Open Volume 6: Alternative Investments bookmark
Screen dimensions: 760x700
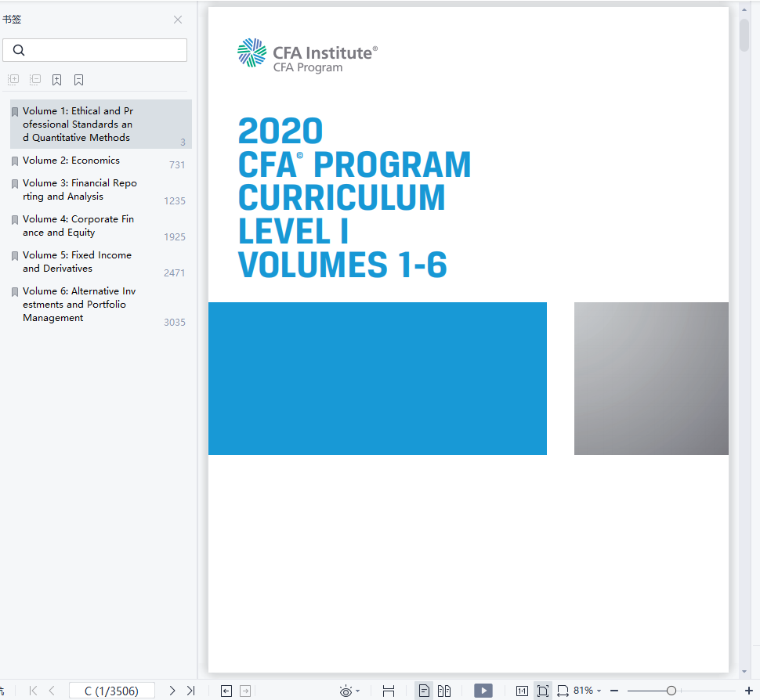click(101, 305)
